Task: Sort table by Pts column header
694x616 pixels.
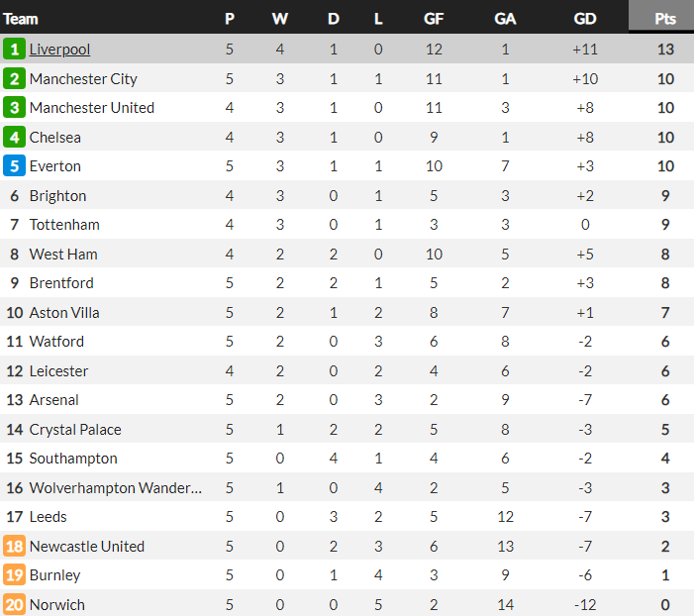Action: click(664, 19)
